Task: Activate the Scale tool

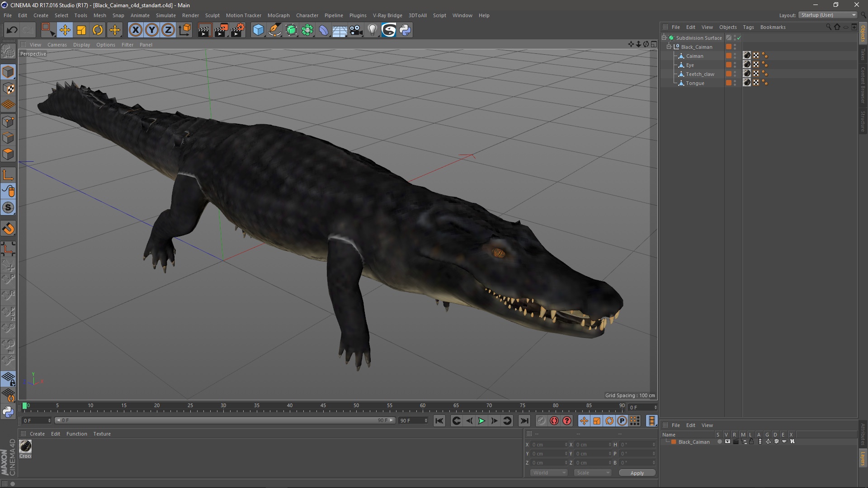Action: tap(81, 30)
